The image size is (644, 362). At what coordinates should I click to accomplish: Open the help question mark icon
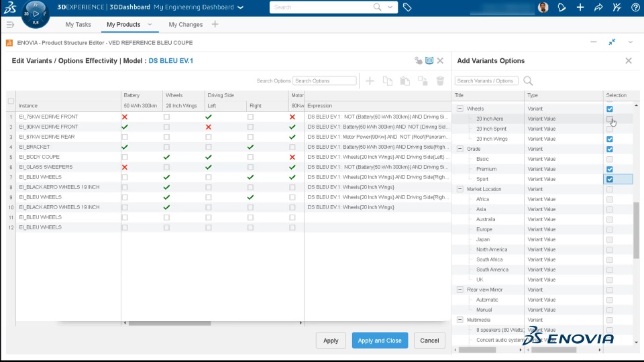tap(635, 7)
